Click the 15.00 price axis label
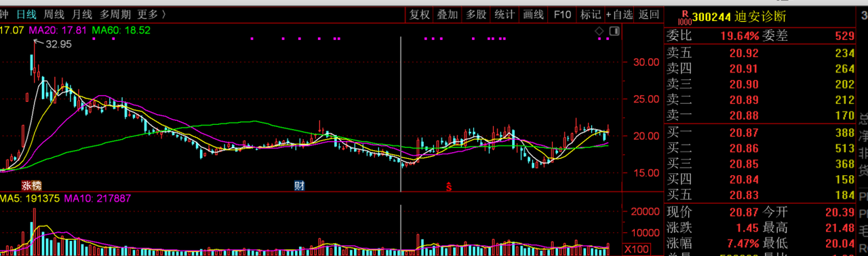 click(646, 173)
